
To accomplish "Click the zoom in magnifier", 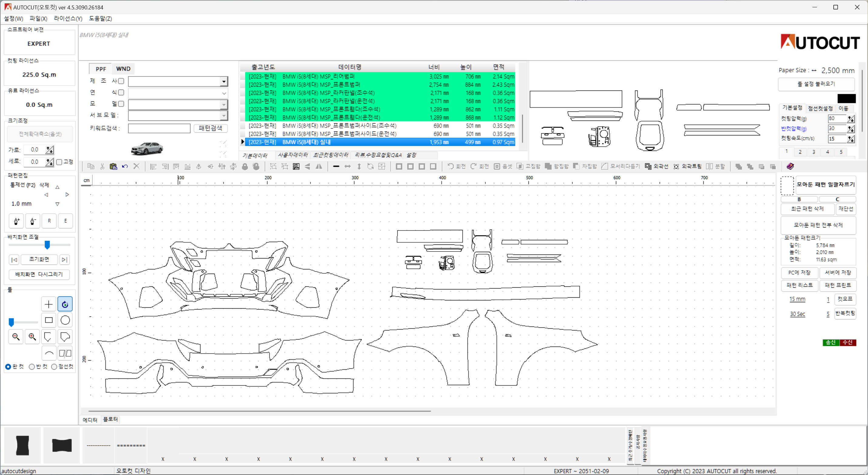I will [32, 337].
